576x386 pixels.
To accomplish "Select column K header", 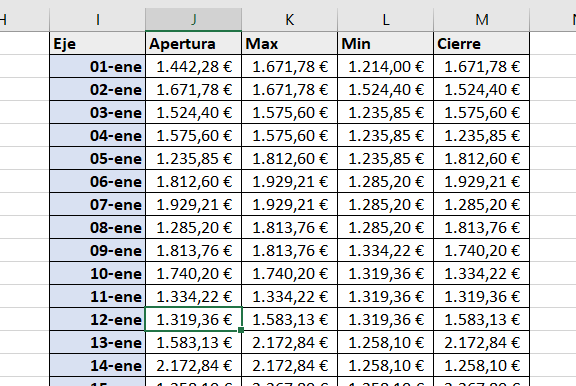I will point(289,19).
